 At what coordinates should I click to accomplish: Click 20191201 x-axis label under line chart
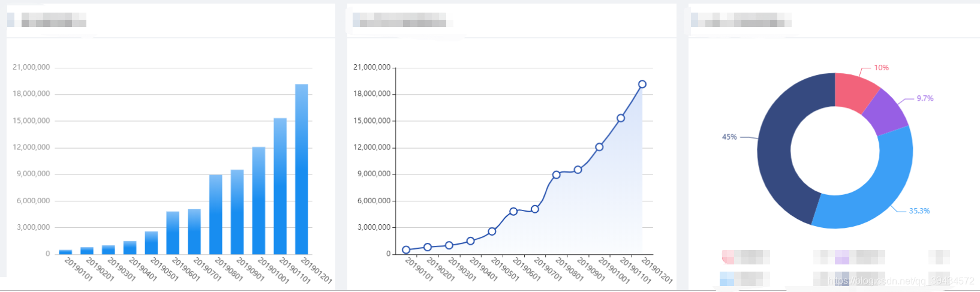(x=656, y=270)
